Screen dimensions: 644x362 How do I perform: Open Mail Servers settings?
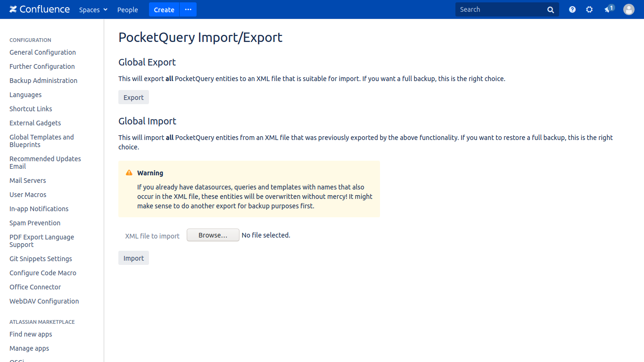pyautogui.click(x=28, y=181)
